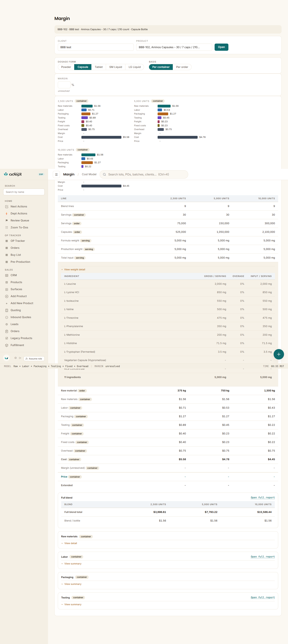Open Pre-Production icon in sidebar

point(7,262)
